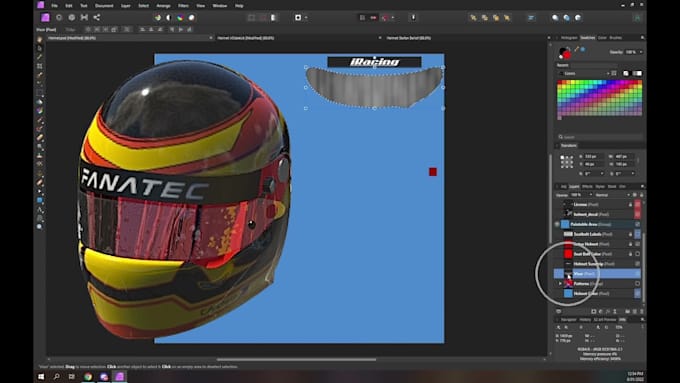Switch to the Histogram tab

[x=569, y=38]
